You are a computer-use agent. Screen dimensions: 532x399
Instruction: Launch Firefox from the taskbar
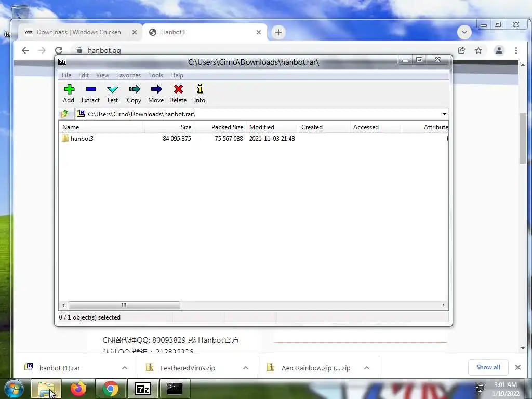click(x=78, y=389)
